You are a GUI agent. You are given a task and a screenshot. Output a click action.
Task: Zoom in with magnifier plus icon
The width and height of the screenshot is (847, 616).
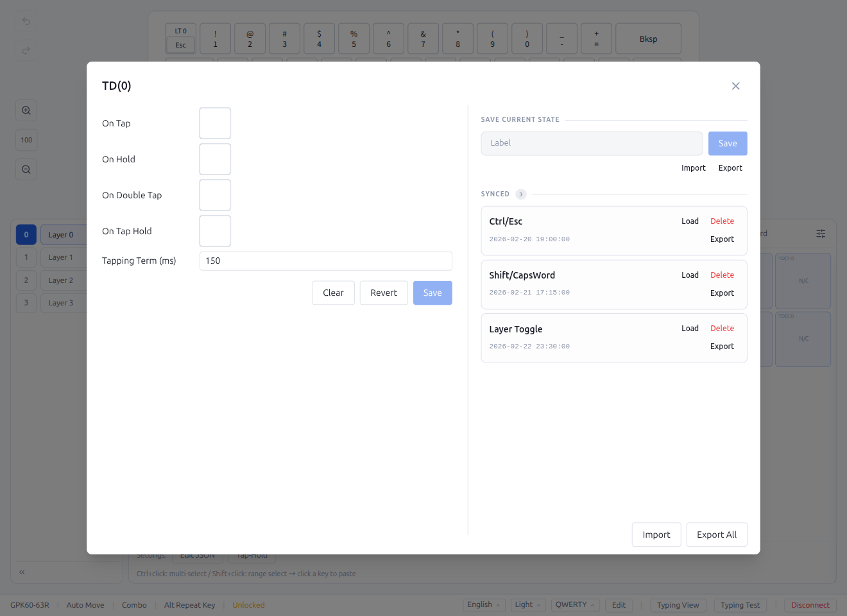[26, 110]
